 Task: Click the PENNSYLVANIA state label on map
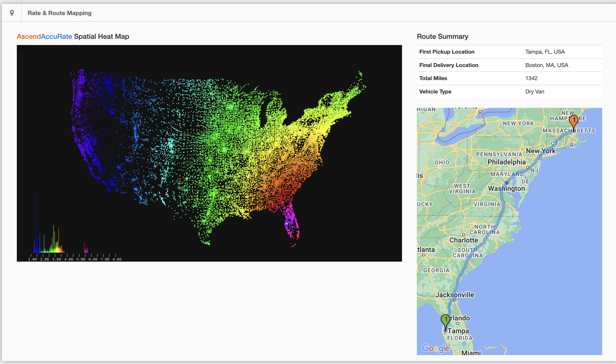tap(499, 154)
